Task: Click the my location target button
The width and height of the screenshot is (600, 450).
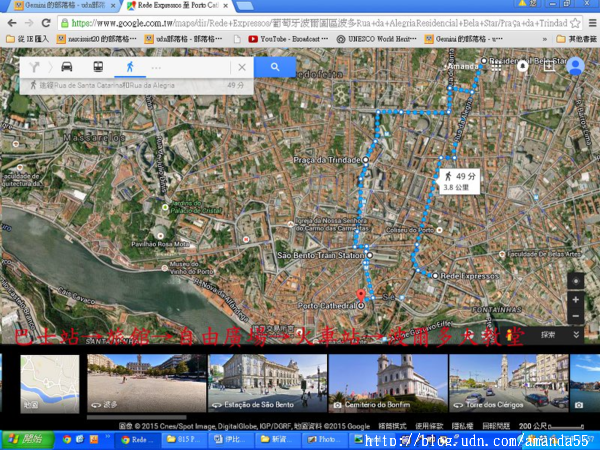Action: tap(576, 281)
